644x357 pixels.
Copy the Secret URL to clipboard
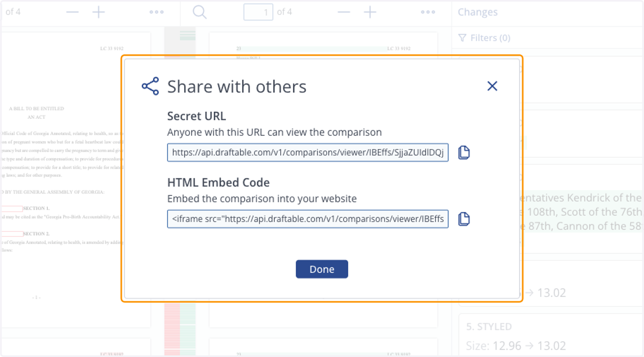464,152
